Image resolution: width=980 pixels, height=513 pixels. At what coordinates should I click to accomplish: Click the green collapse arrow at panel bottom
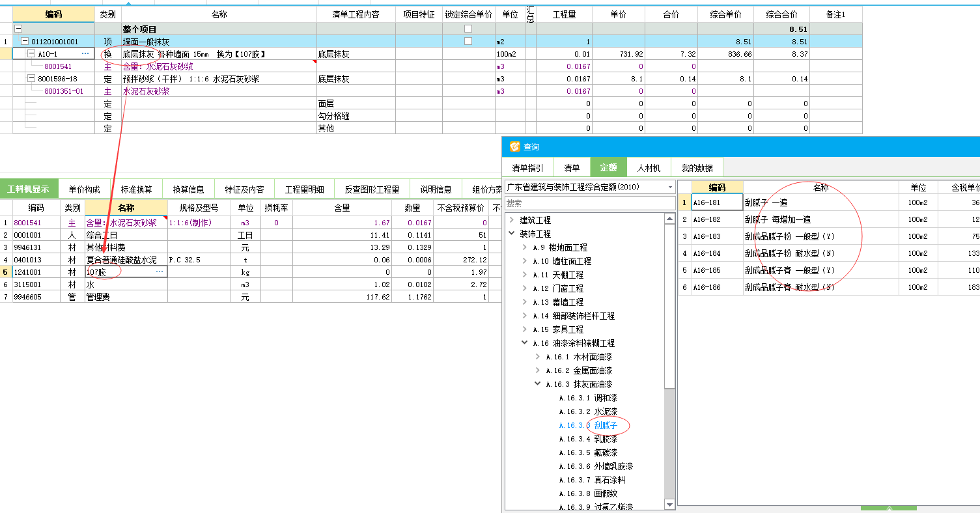click(888, 508)
